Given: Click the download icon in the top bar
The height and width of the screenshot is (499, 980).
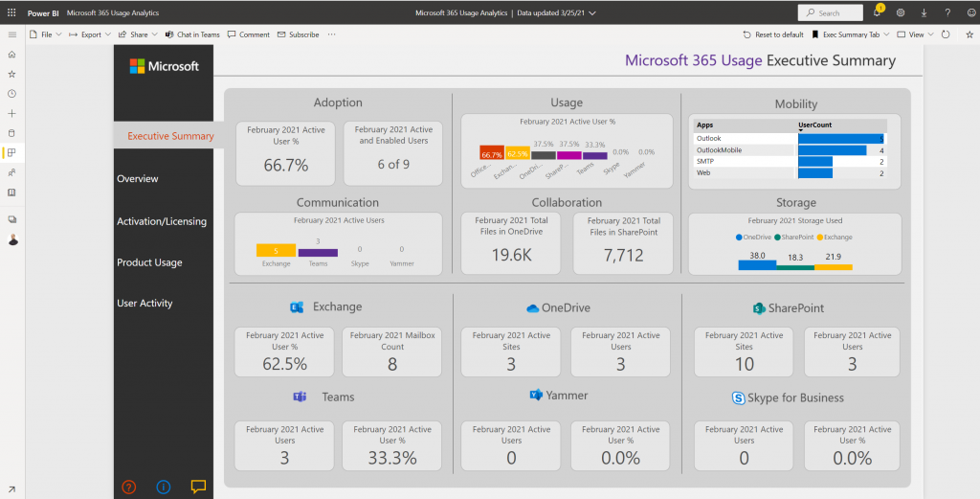Looking at the screenshot, I should click(924, 12).
